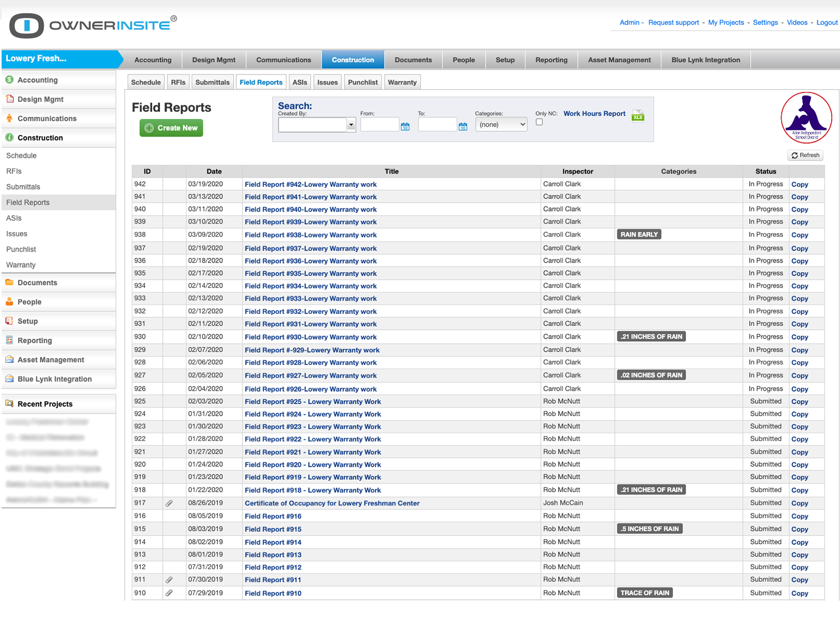Switch to the Warranty tab
This screenshot has height=630, width=840.
tap(402, 82)
